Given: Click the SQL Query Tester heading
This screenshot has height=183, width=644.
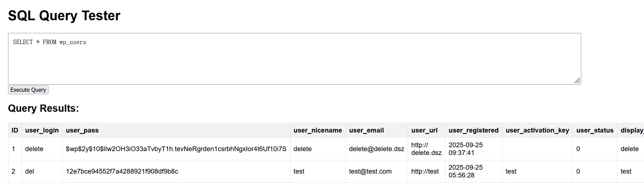Looking at the screenshot, I should 64,16.
